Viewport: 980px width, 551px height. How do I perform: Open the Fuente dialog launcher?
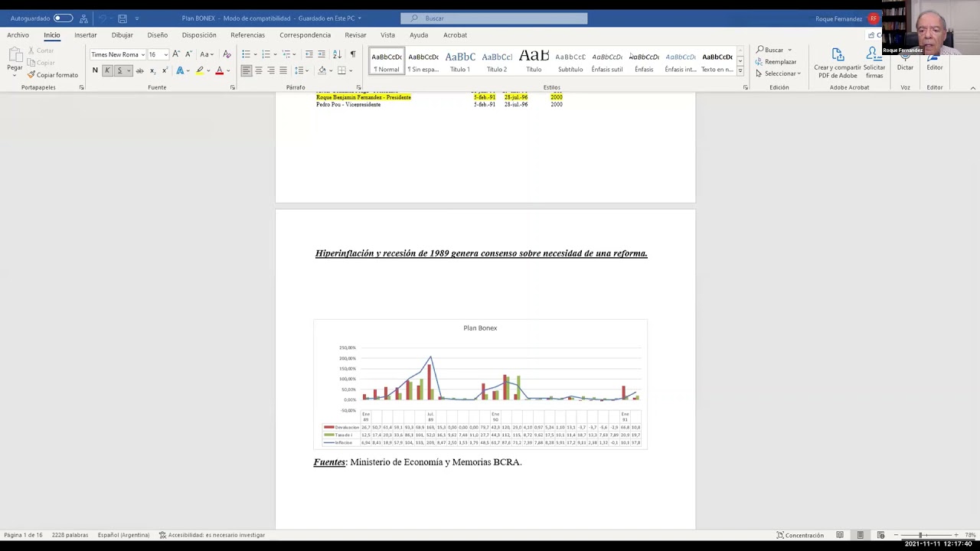233,87
